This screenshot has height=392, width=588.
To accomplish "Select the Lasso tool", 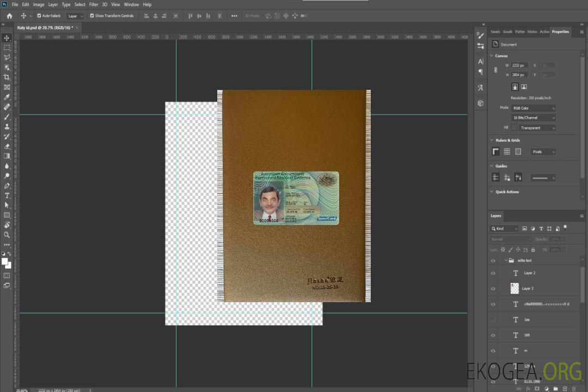I will [x=7, y=57].
